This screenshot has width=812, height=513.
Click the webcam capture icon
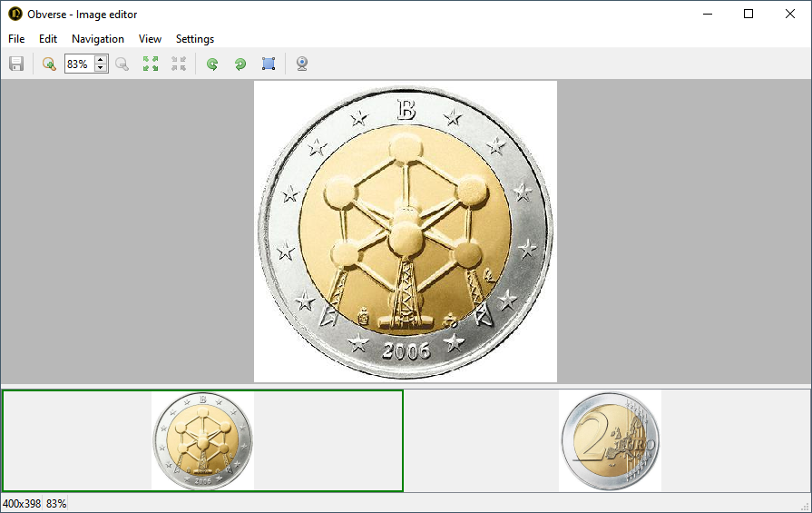pyautogui.click(x=302, y=64)
